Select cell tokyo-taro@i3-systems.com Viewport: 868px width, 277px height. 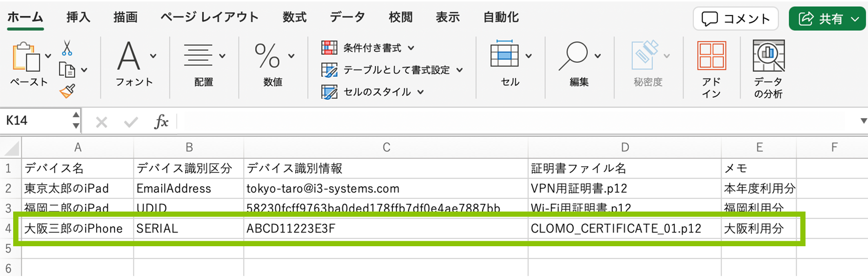point(386,189)
